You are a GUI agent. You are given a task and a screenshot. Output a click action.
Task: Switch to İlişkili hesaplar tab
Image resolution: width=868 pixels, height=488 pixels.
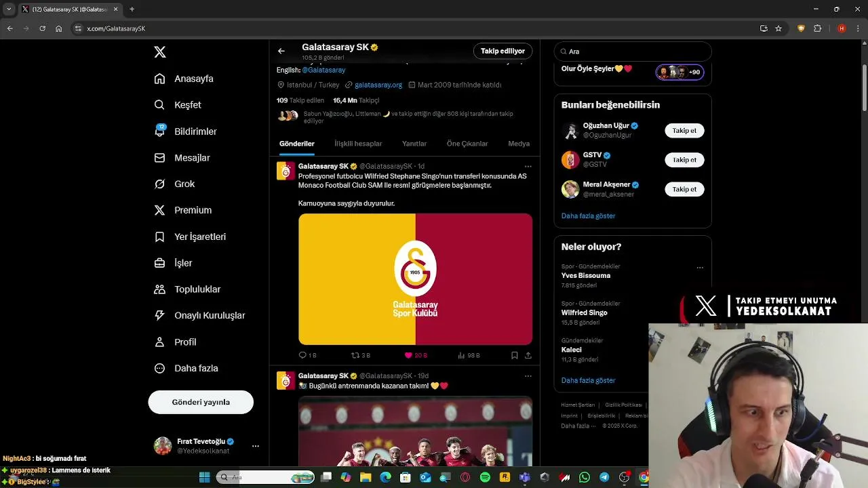tap(358, 144)
